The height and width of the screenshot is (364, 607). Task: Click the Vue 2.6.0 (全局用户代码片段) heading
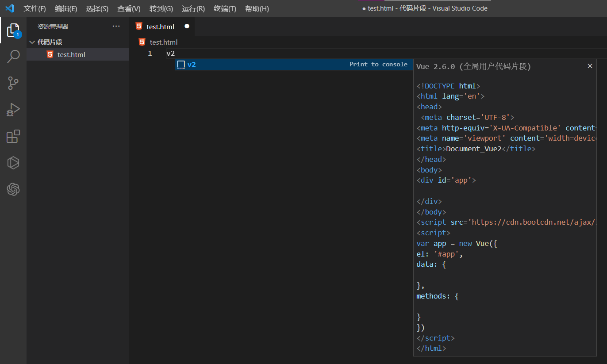[x=473, y=66]
